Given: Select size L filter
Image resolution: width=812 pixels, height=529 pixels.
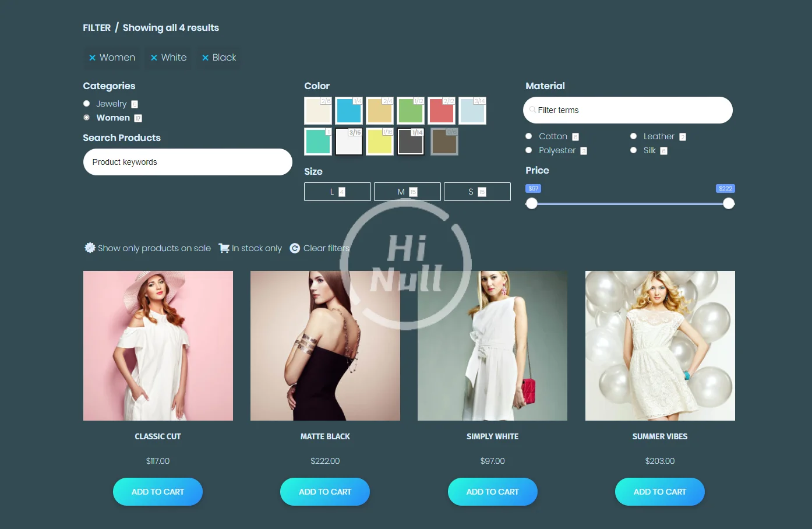Looking at the screenshot, I should 337,192.
